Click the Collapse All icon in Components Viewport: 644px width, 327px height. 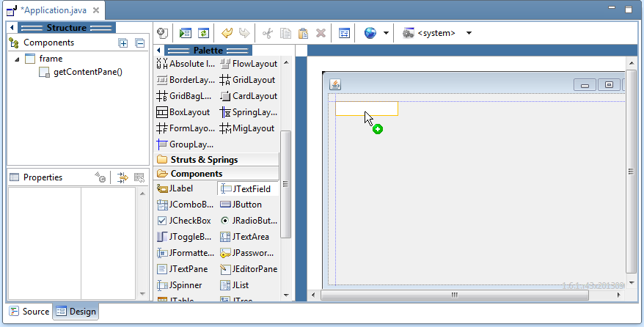tap(139, 43)
